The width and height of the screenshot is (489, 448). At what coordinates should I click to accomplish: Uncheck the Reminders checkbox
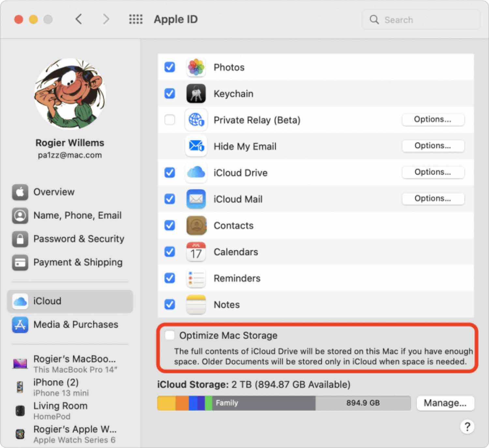coord(170,278)
